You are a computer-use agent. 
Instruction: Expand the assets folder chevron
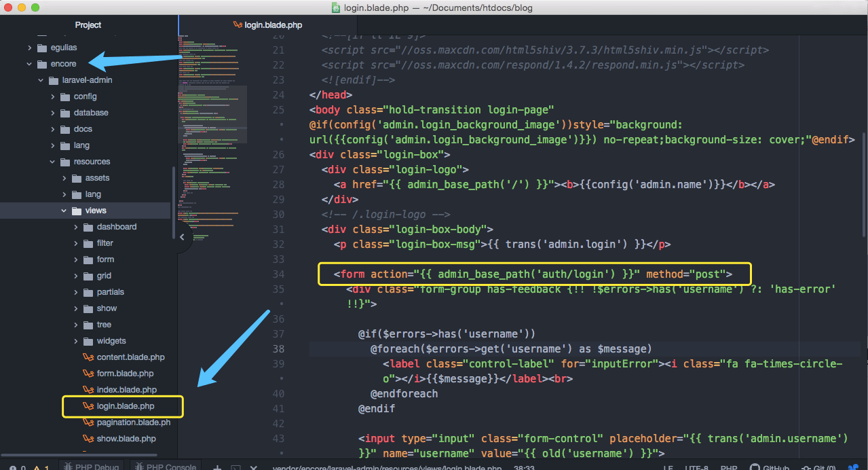click(64, 178)
